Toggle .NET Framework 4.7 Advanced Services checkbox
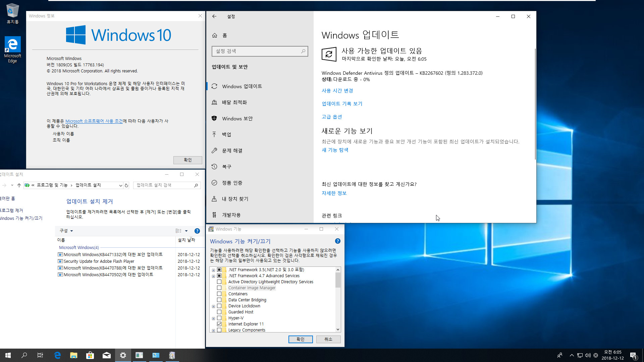 click(x=219, y=276)
